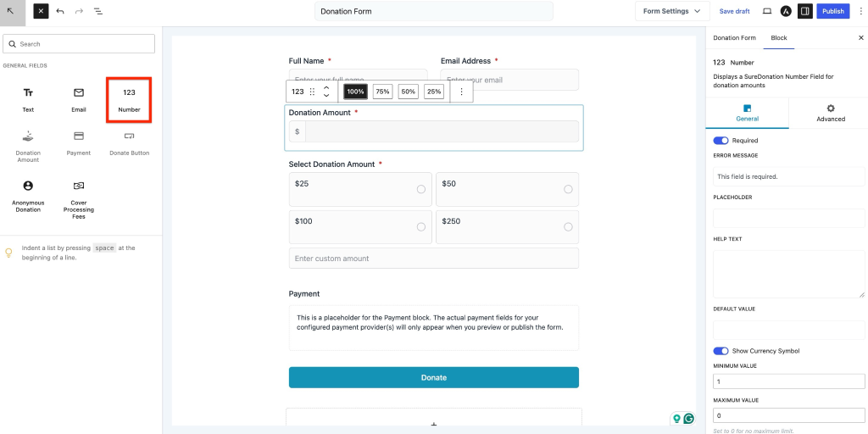The image size is (868, 434).
Task: Toggle Show Currency Symbol switch
Action: tap(721, 351)
